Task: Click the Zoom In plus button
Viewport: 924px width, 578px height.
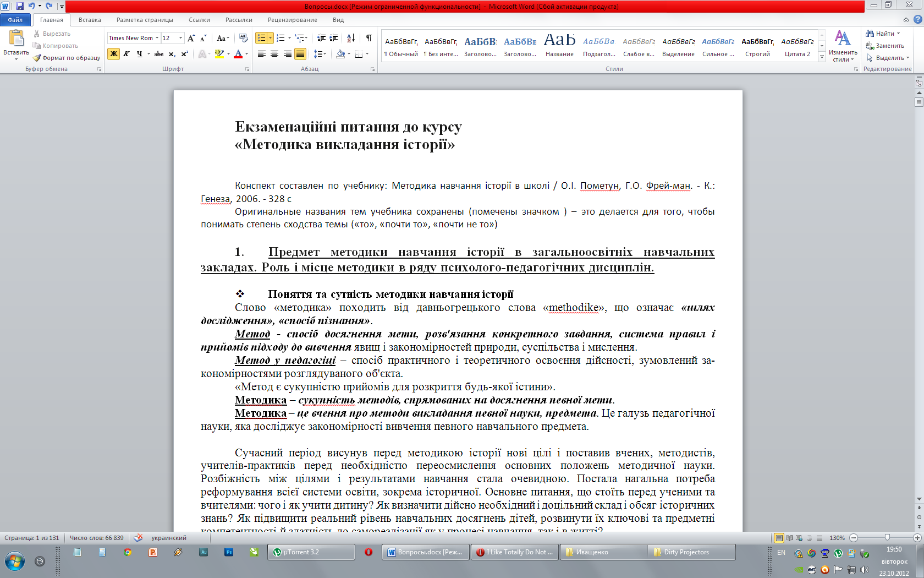Action: coord(917,538)
